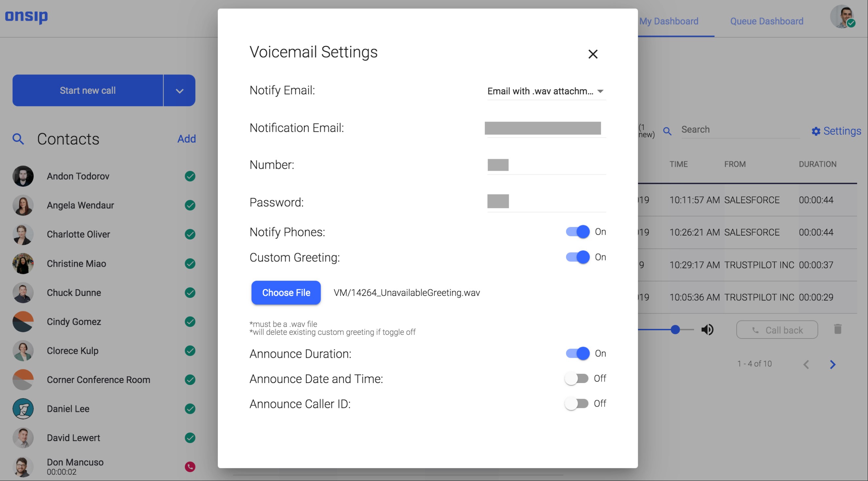Screen dimensions: 868x481
Task: Go to next voicemail page arrow
Action: click(833, 364)
